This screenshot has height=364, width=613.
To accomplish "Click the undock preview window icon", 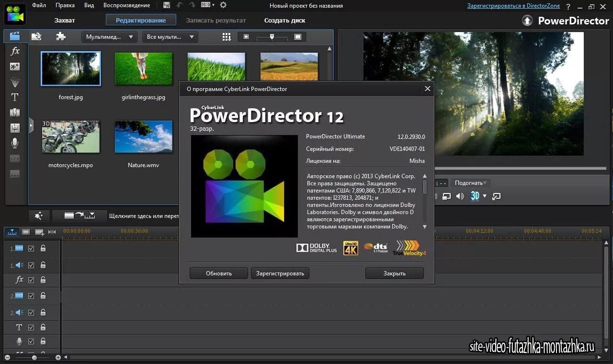I will 497,196.
